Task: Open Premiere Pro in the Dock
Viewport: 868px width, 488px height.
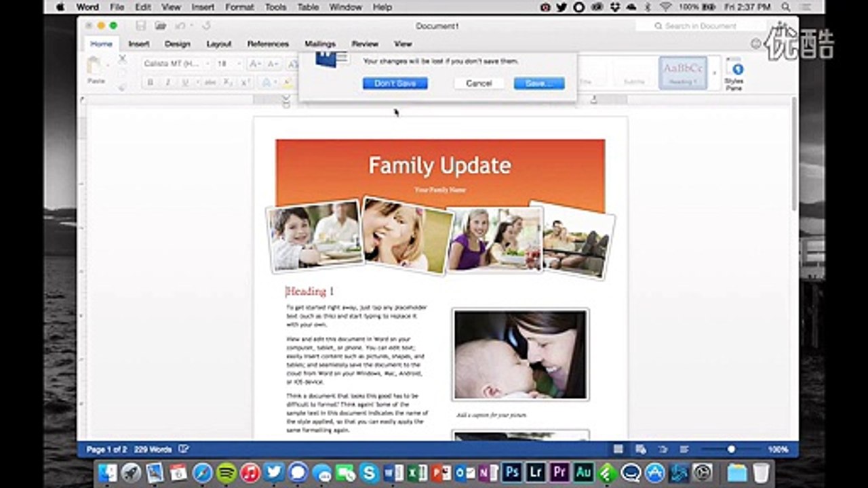Action: coord(559,472)
